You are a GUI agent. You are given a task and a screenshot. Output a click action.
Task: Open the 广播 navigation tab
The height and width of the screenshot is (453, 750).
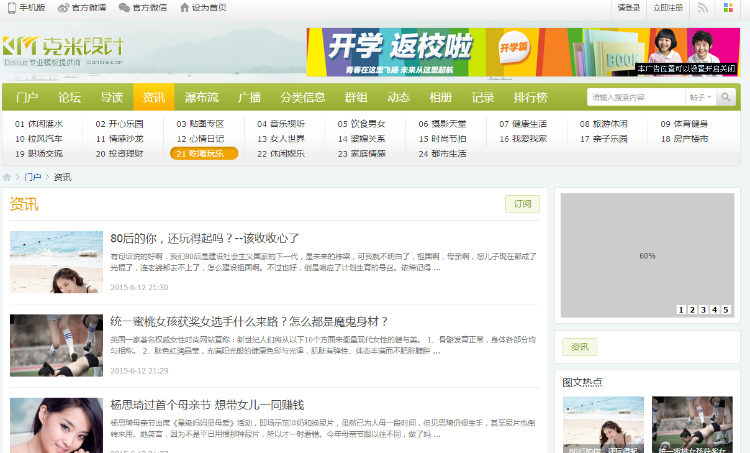(x=249, y=97)
